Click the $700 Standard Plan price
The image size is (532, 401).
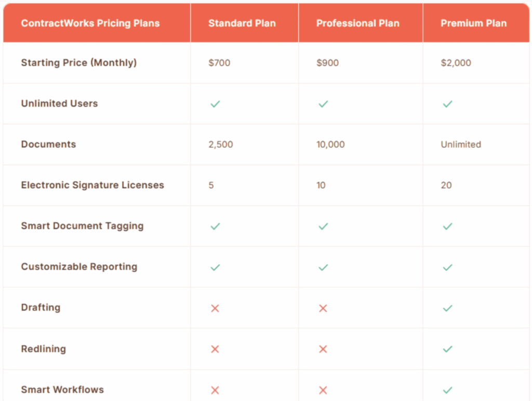pos(219,63)
